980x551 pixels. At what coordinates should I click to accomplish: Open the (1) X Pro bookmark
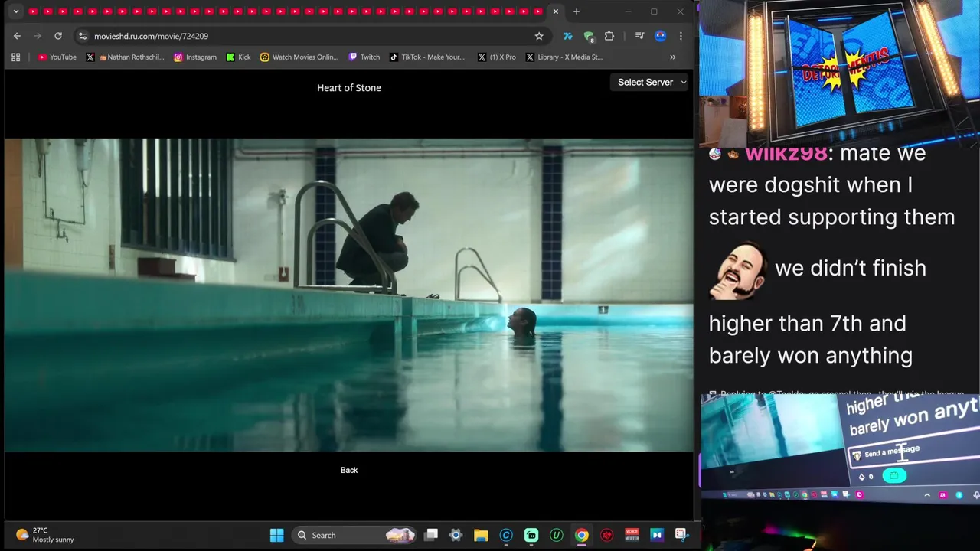[496, 57]
